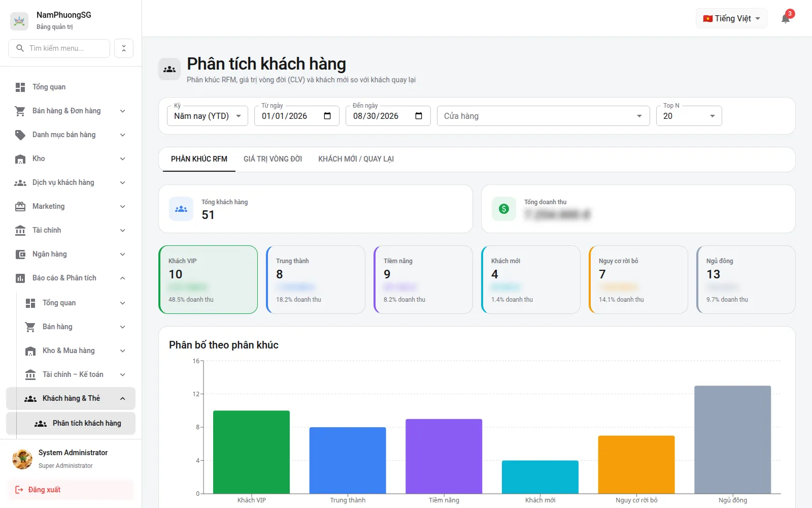
Task: Click the Tổng khách hàng people icon
Action: click(x=181, y=209)
